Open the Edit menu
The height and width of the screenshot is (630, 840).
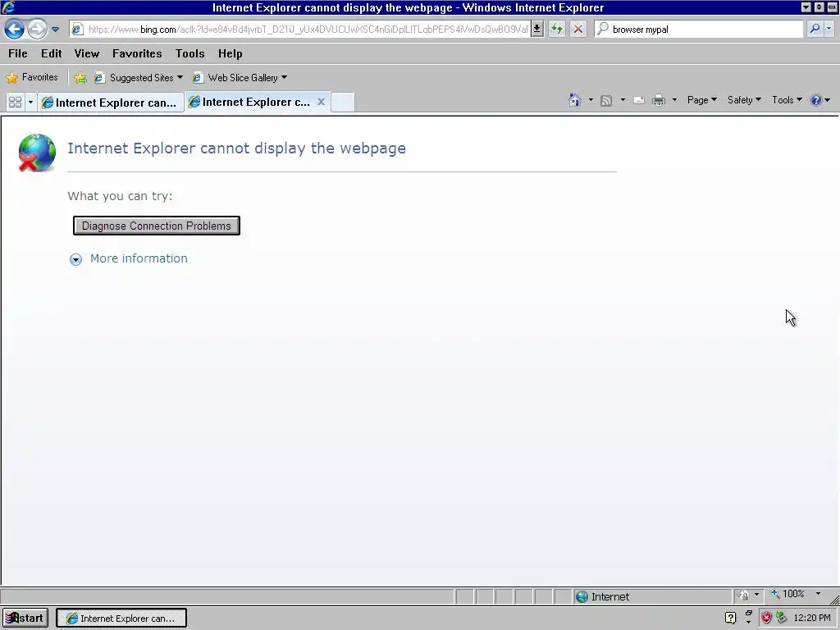pos(52,53)
